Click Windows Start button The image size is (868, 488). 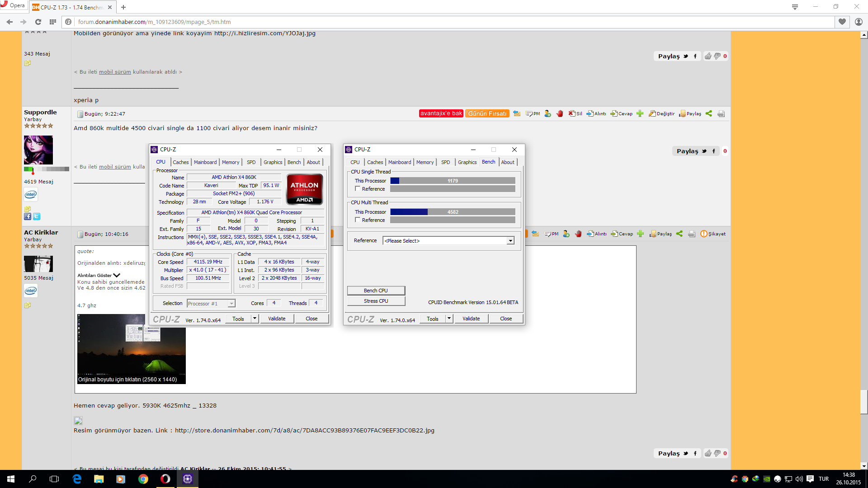click(11, 479)
